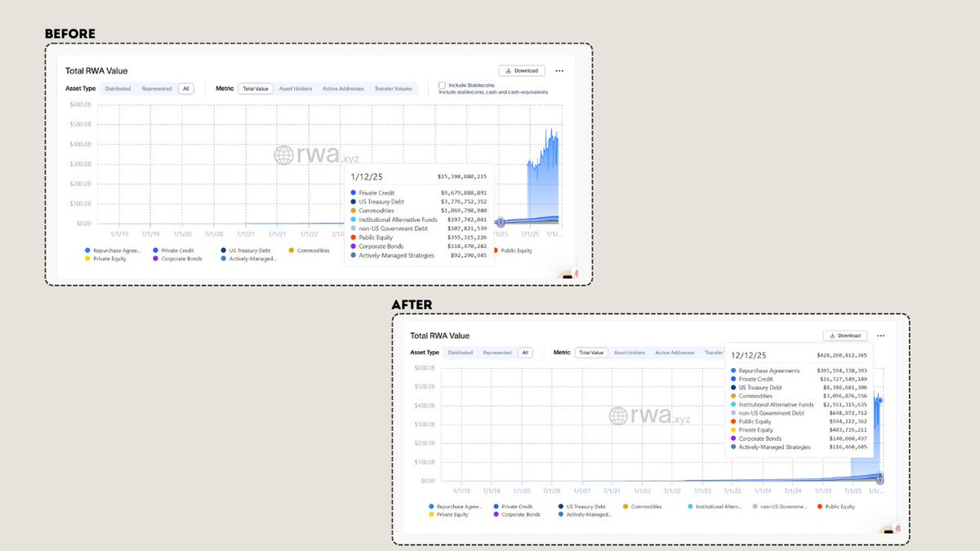Screen dimensions: 980x551
Task: Click Institutional Alternative Funds row in BEFORE tooltip
Action: [418, 220]
